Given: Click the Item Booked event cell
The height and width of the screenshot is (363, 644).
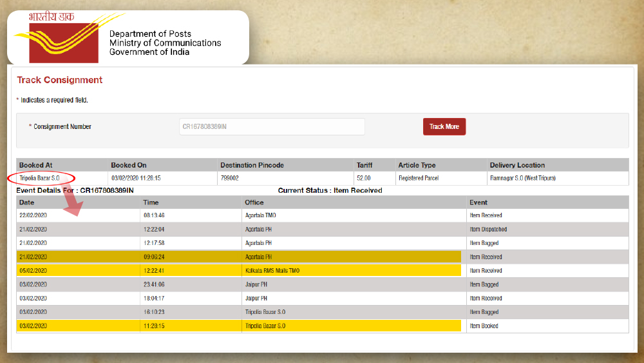Looking at the screenshot, I should pyautogui.click(x=484, y=326).
